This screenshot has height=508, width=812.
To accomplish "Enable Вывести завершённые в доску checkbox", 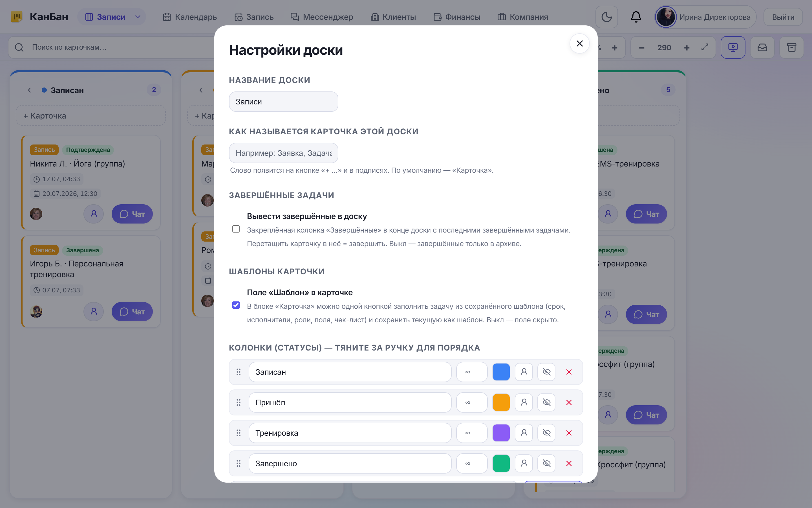I will [x=236, y=229].
